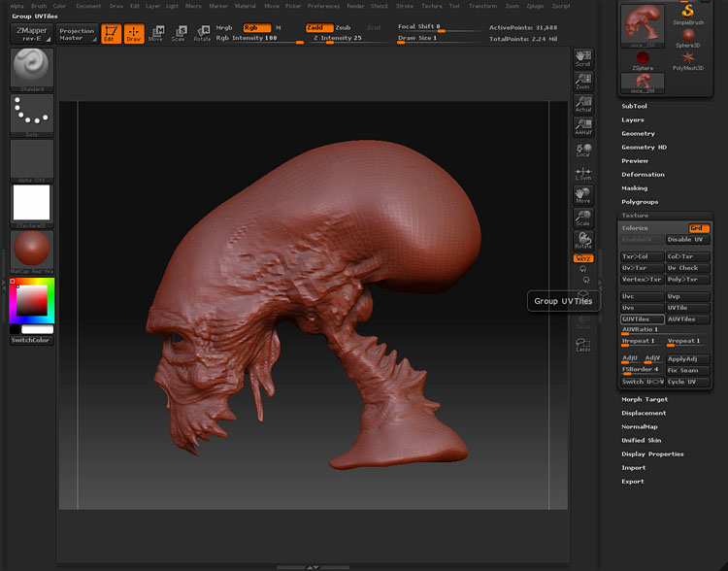The height and width of the screenshot is (571, 728).
Task: Click the Z Intensity slider
Action: click(337, 38)
